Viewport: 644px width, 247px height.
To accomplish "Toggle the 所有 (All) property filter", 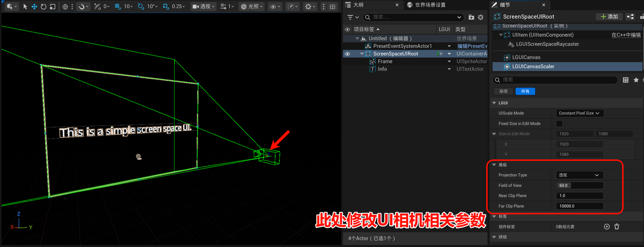I will (x=525, y=91).
